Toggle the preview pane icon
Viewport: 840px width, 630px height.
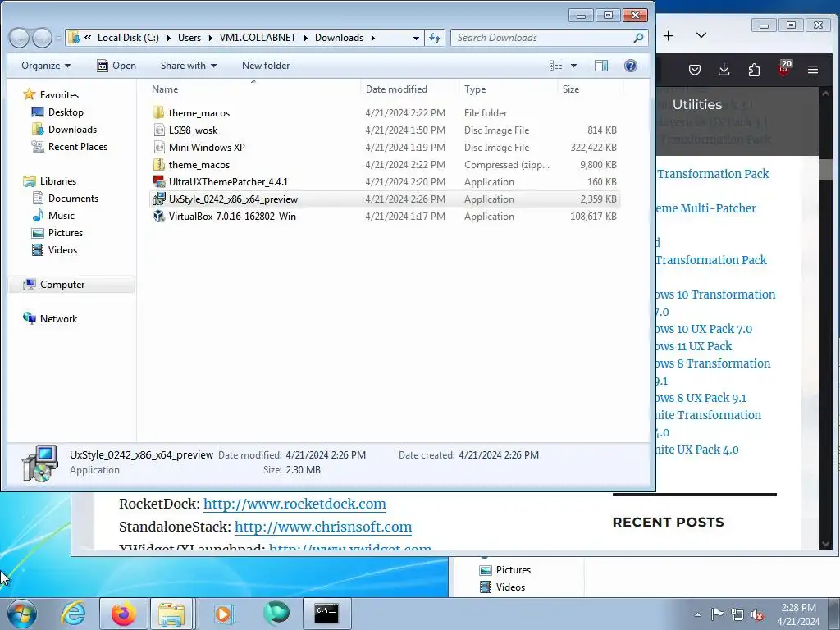pos(601,66)
